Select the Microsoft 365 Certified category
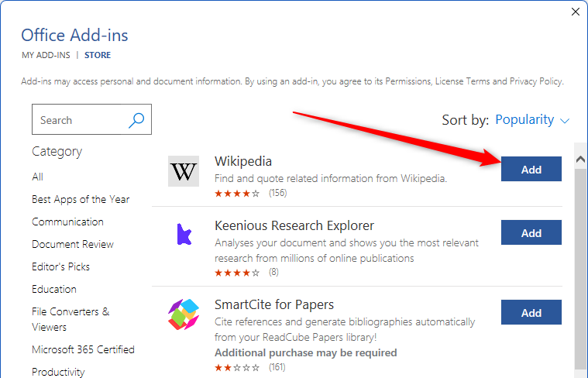 click(x=83, y=349)
